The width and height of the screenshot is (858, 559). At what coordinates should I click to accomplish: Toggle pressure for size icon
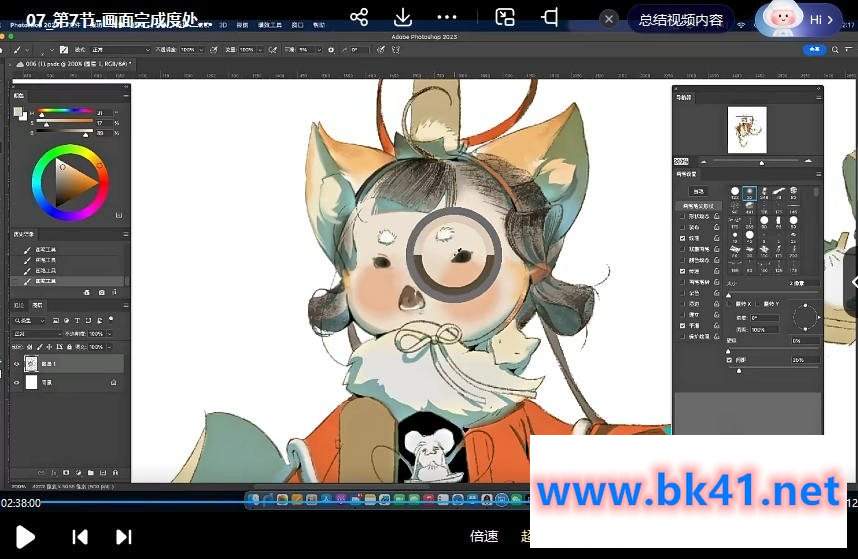[x=381, y=50]
